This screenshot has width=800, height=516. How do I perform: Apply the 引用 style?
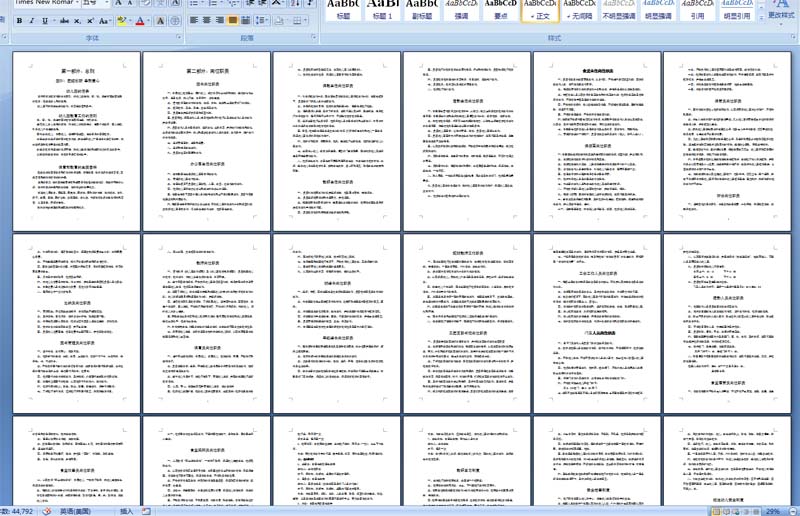pyautogui.click(x=697, y=9)
